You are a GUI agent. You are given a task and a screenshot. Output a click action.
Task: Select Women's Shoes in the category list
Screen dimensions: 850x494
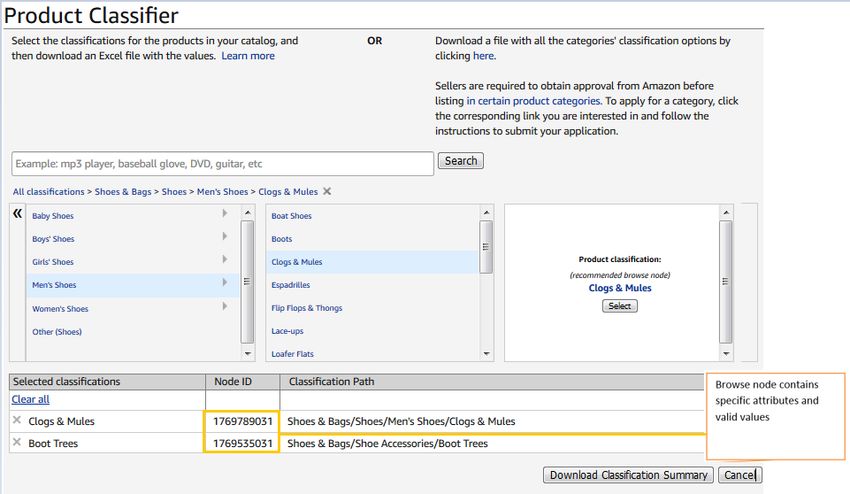tap(60, 309)
